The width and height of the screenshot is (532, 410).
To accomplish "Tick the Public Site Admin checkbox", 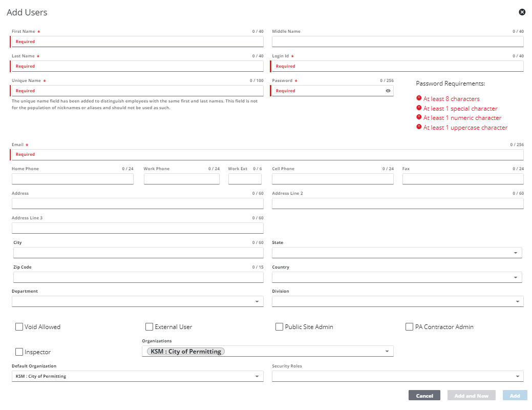I will click(x=280, y=326).
